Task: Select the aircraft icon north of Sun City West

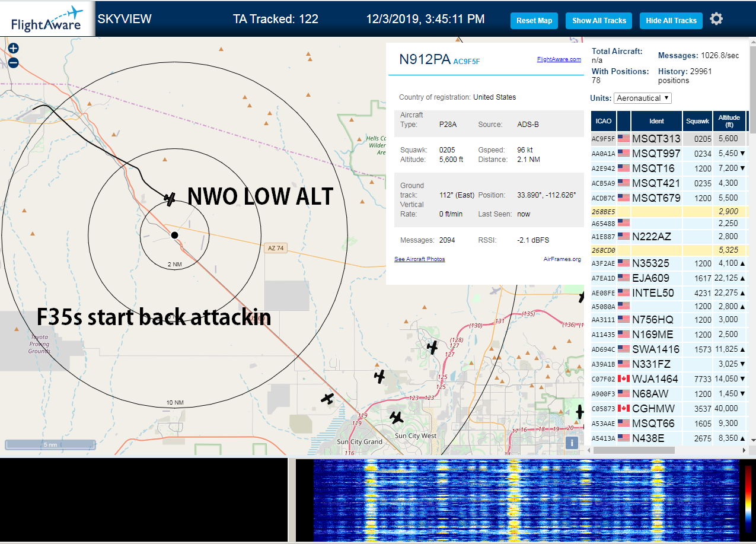Action: click(x=397, y=418)
